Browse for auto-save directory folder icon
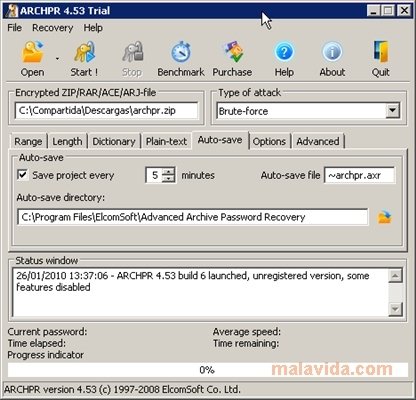 point(384,217)
